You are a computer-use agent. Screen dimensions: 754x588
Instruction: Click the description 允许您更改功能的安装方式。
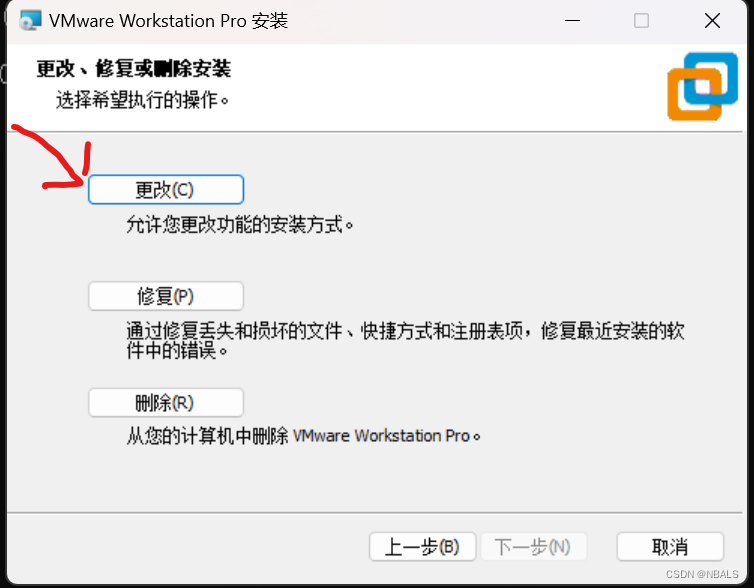(240, 225)
